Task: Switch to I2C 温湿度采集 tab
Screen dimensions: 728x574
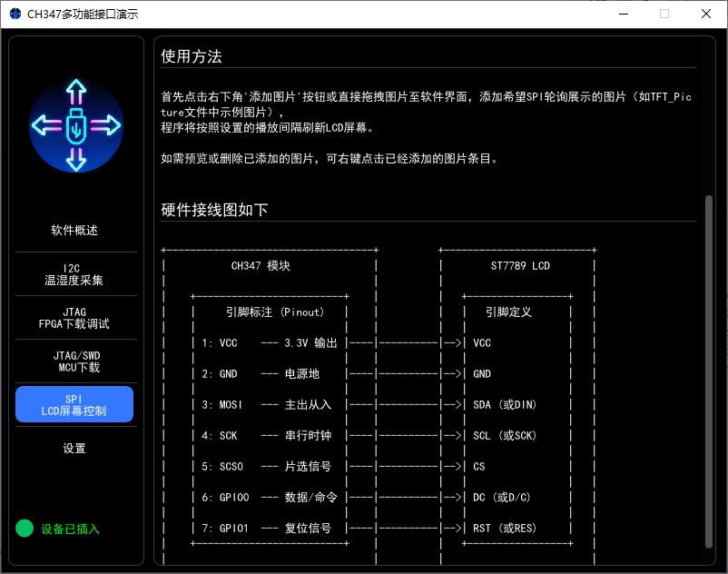Action: click(x=74, y=274)
